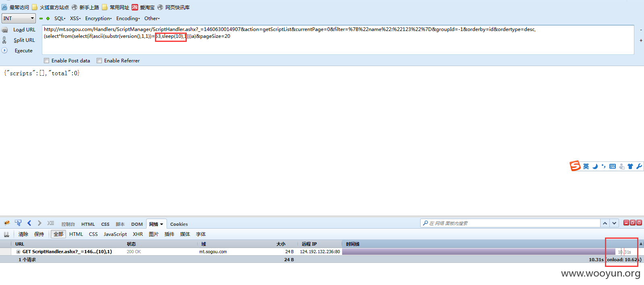Switch to the 控制台 console tab
The image size is (644, 285).
[68, 224]
